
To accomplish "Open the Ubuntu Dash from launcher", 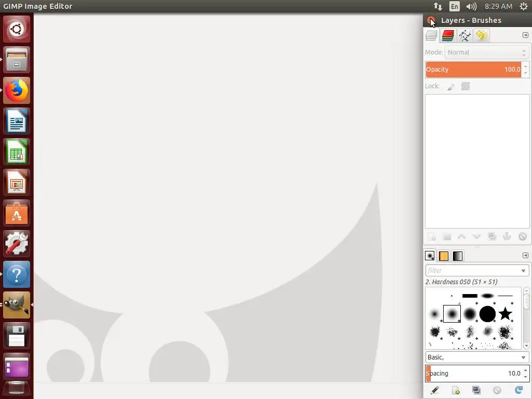I will [x=17, y=29].
